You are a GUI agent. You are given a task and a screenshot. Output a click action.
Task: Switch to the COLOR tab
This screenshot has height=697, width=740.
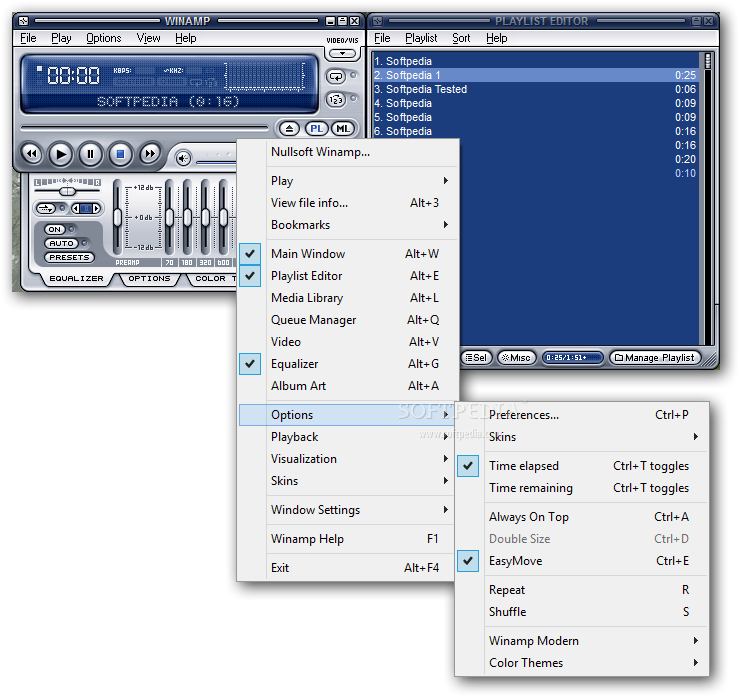(x=210, y=278)
